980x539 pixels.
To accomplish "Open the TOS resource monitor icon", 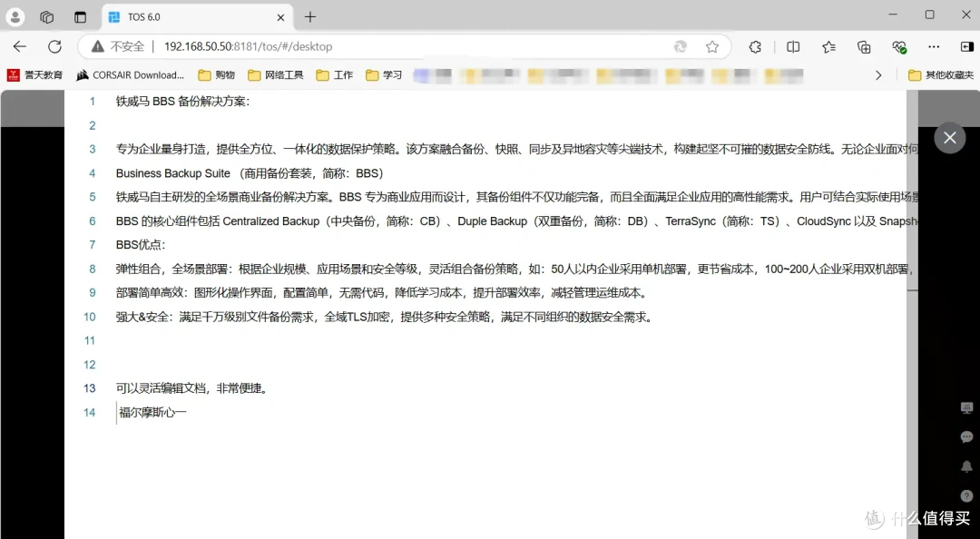I will (x=966, y=408).
